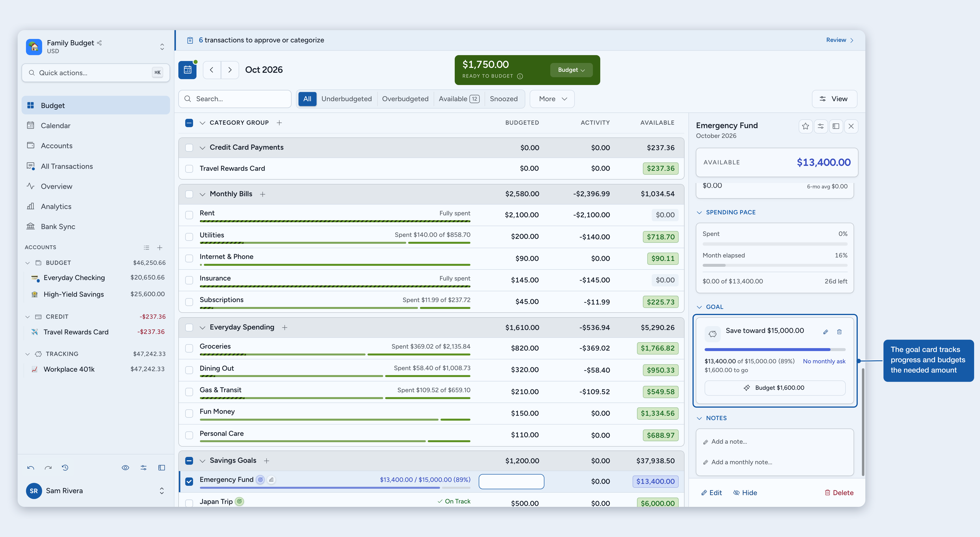This screenshot has width=980, height=537.
Task: Open the history clock icon
Action: coord(65,468)
